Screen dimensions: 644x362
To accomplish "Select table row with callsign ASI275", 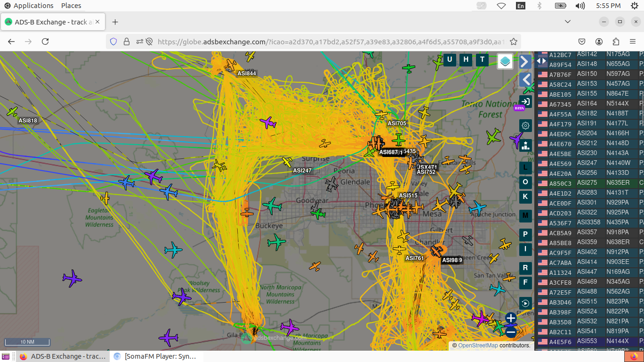I will pyautogui.click(x=589, y=183).
